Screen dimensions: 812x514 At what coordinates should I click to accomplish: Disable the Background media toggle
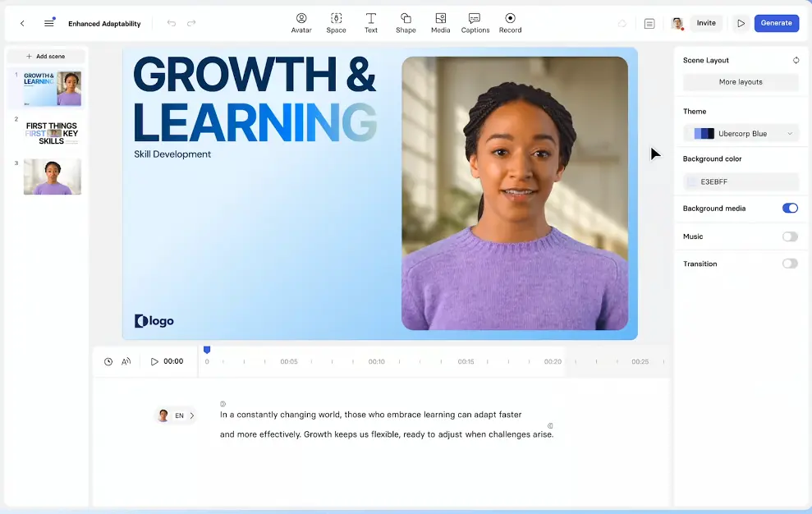coord(789,209)
